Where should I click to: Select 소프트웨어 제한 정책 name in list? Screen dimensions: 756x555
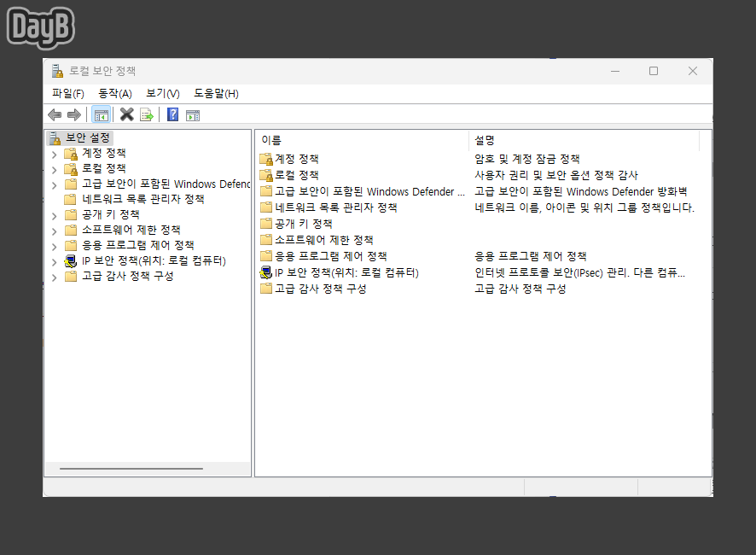(x=324, y=240)
